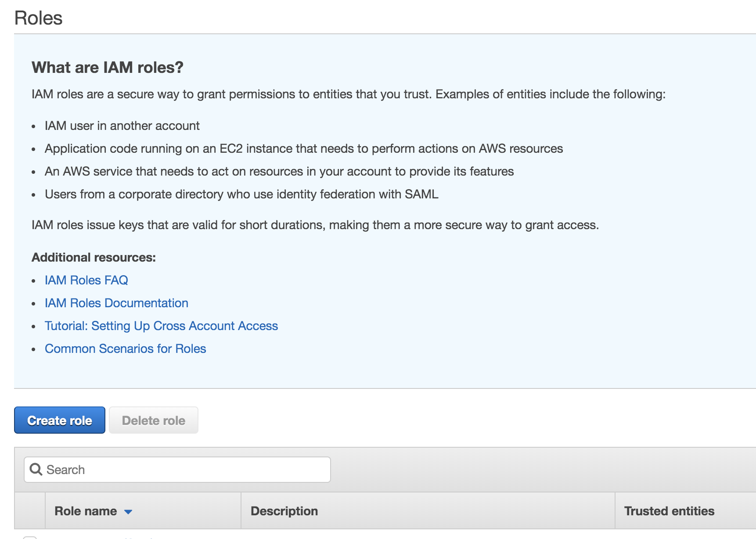This screenshot has width=756, height=539.
Task: Tick the partially visible first row checkbox
Action: pos(30,537)
